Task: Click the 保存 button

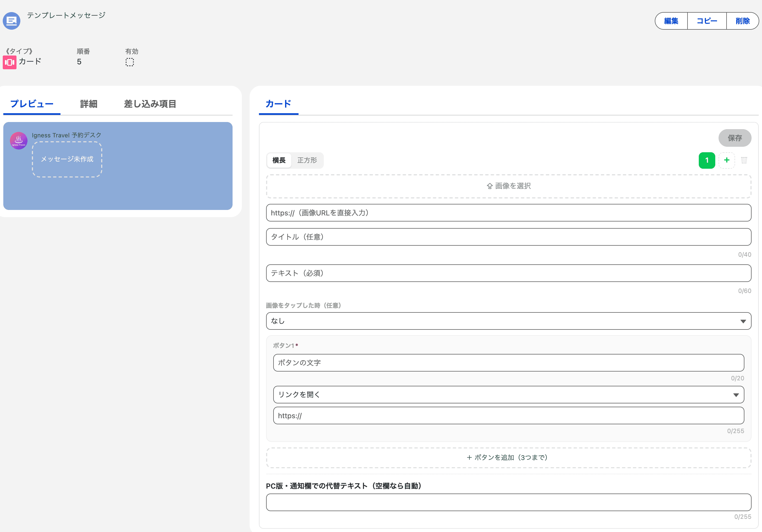Action: tap(735, 138)
